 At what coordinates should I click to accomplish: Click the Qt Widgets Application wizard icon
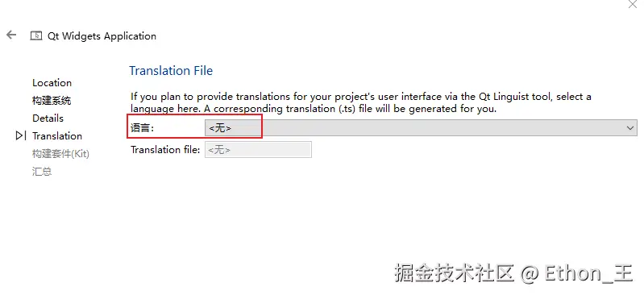point(36,35)
